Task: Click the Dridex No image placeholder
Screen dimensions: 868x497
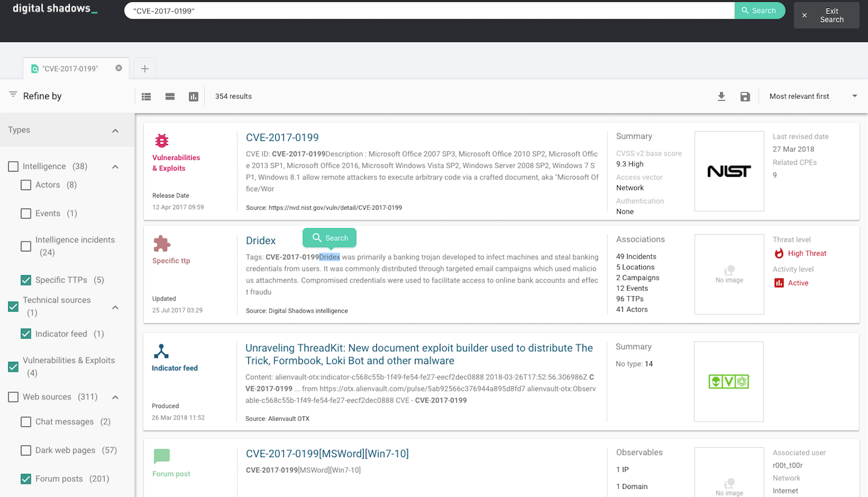Action: click(x=729, y=274)
